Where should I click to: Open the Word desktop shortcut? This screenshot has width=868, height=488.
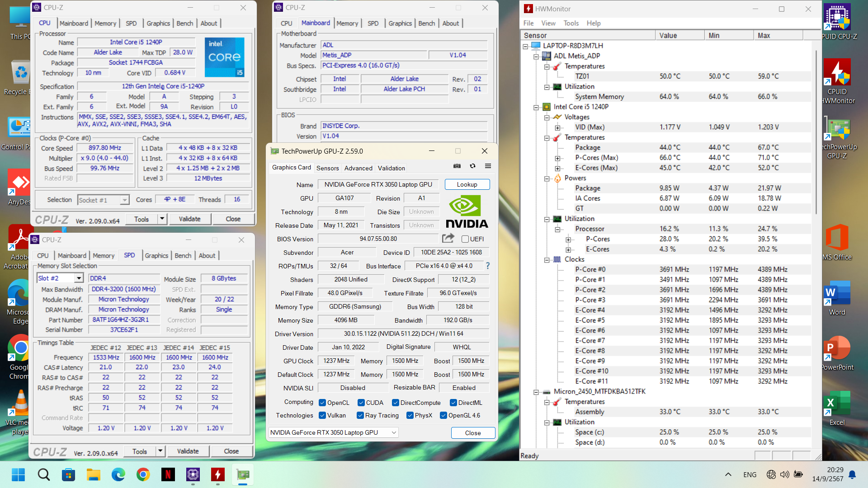click(x=837, y=298)
